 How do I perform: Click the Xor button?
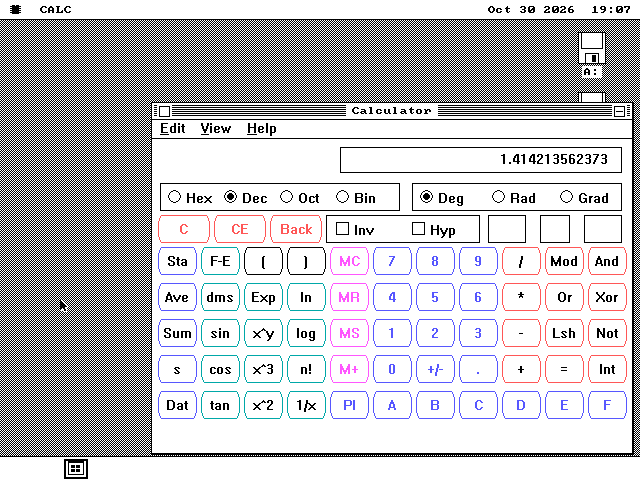click(x=607, y=297)
